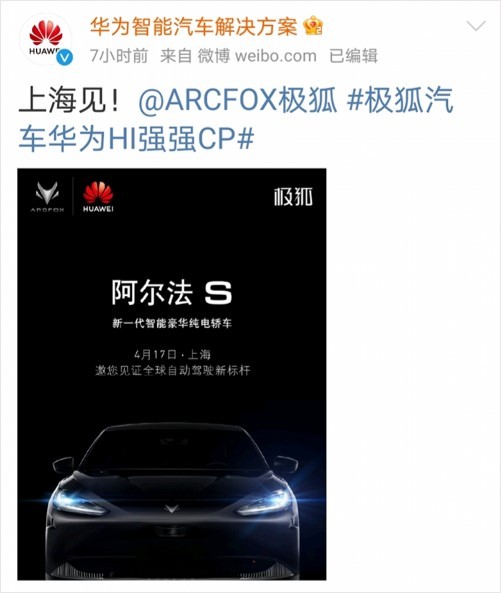Viewport: 501px width, 593px height.
Task: View the 已编辑 edit history label
Action: pyautogui.click(x=353, y=56)
